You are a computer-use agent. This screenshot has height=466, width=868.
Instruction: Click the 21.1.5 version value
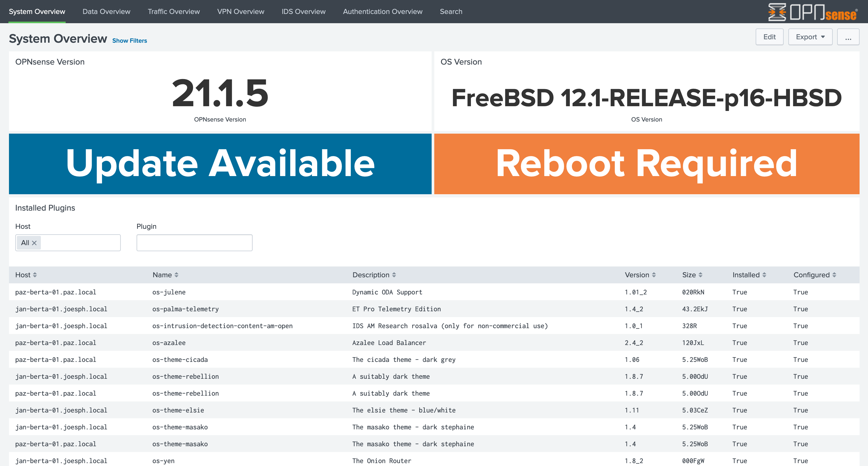tap(220, 93)
